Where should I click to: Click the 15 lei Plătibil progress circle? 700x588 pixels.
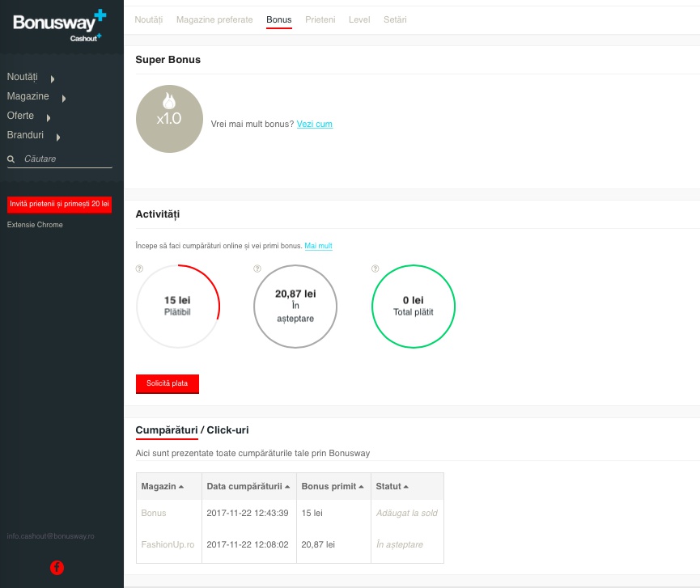click(177, 306)
